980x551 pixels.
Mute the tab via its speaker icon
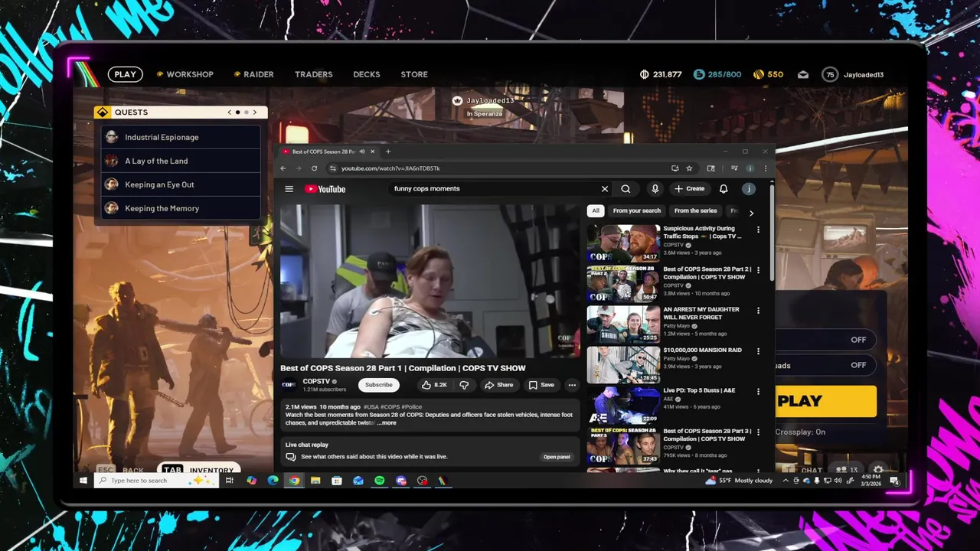tap(362, 152)
